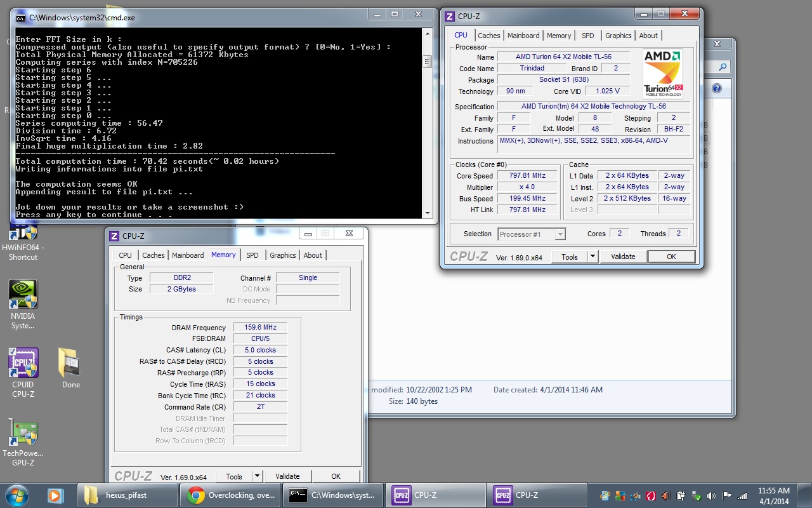The width and height of the screenshot is (812, 508).
Task: Click the orange speaker audio manager tray icon
Action: click(666, 496)
